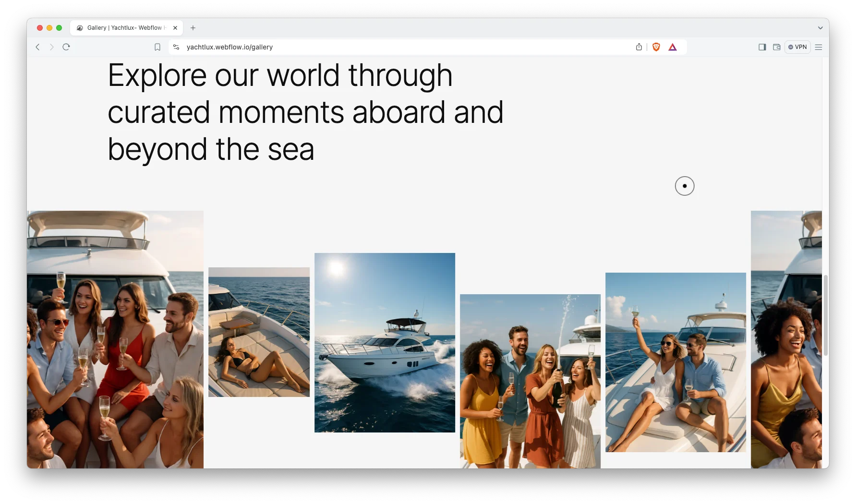Open Brave Rewards triangle icon

pyautogui.click(x=673, y=47)
